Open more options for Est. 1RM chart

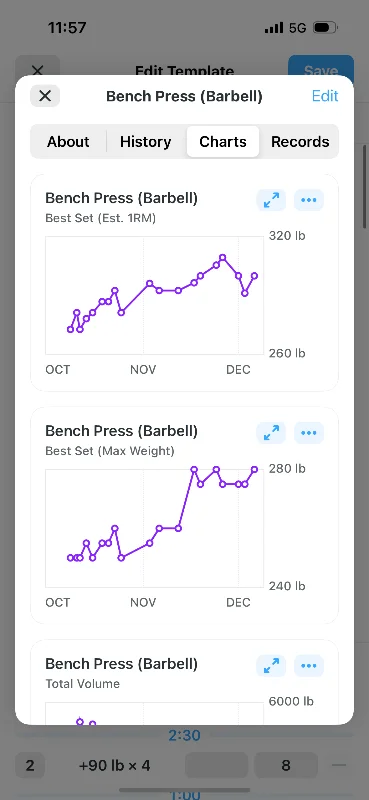[309, 200]
